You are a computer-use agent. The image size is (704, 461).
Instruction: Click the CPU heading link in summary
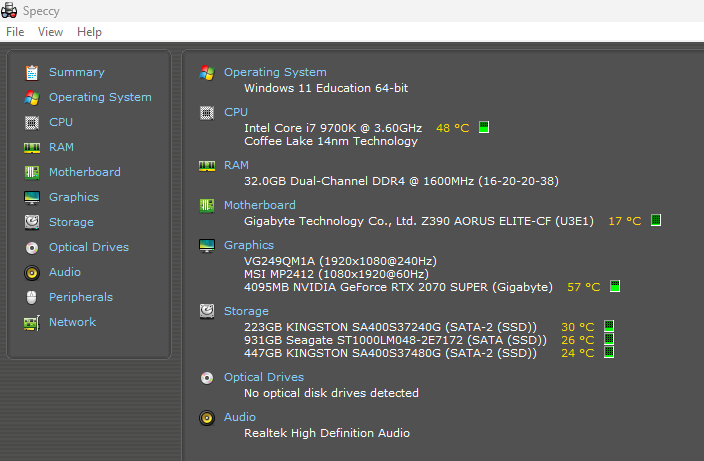point(236,112)
